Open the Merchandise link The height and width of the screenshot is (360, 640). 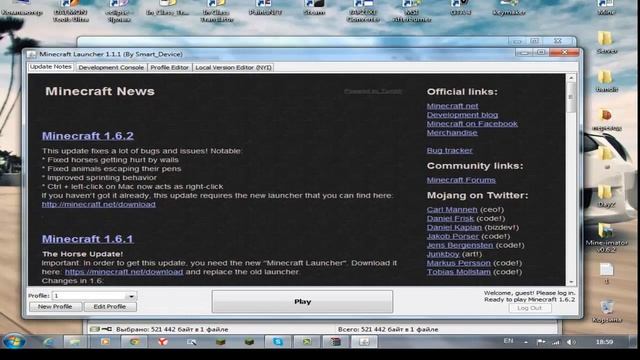(452, 133)
